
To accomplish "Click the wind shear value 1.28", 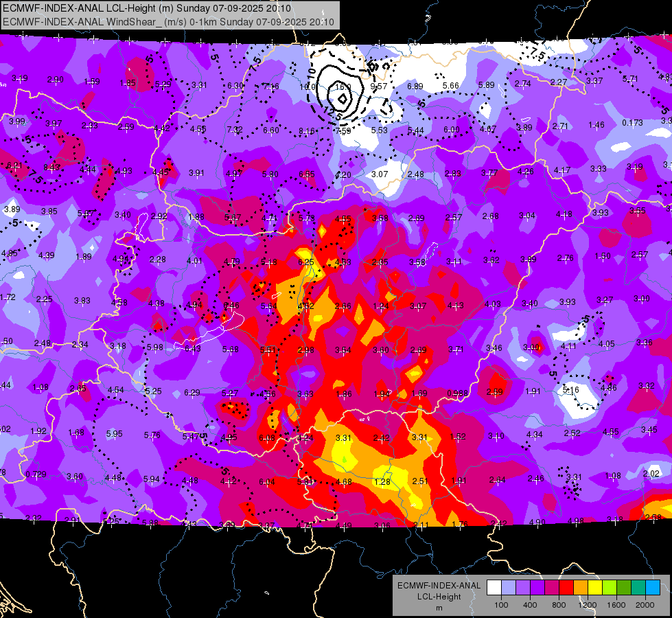I will (x=382, y=481).
